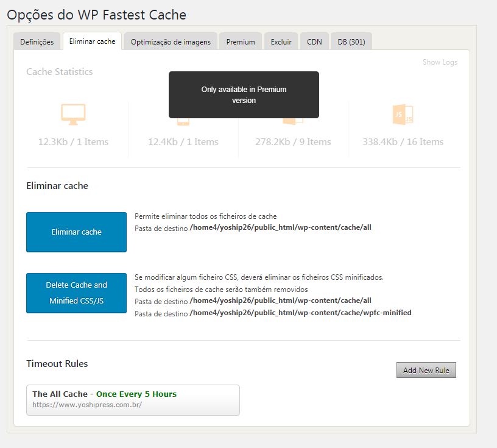The image size is (497, 448).
Task: Click the Only available in Premium version tooltip
Action: pos(244,94)
